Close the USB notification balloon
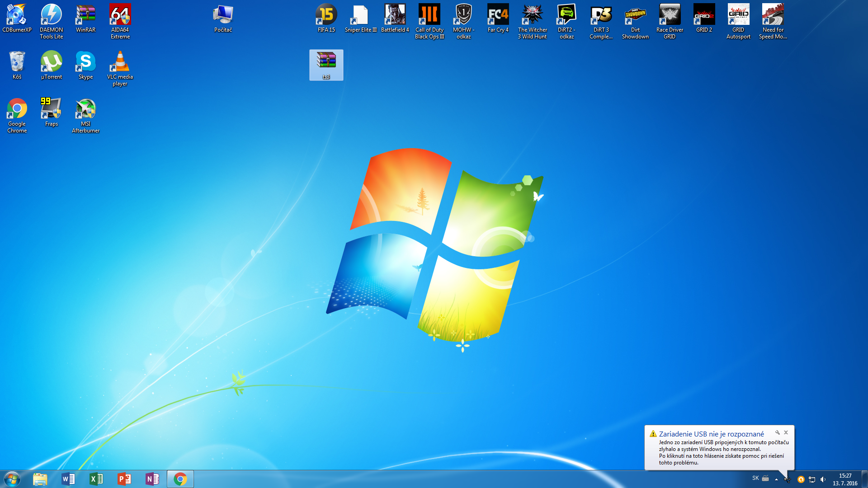The image size is (868, 488). [786, 432]
